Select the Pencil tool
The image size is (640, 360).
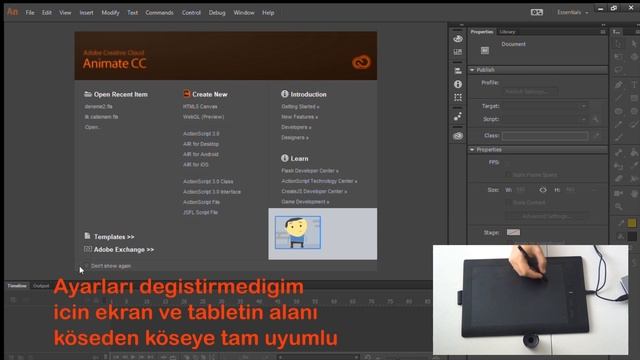(619, 124)
